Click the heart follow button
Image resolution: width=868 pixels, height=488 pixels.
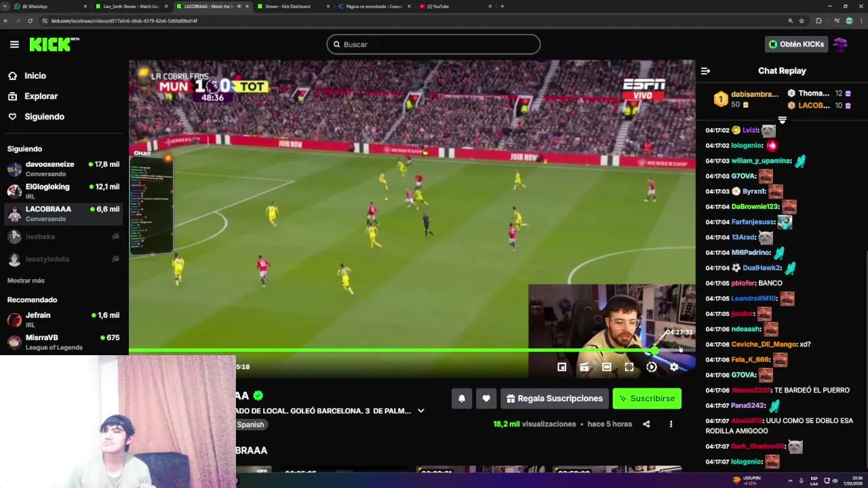[x=486, y=399]
